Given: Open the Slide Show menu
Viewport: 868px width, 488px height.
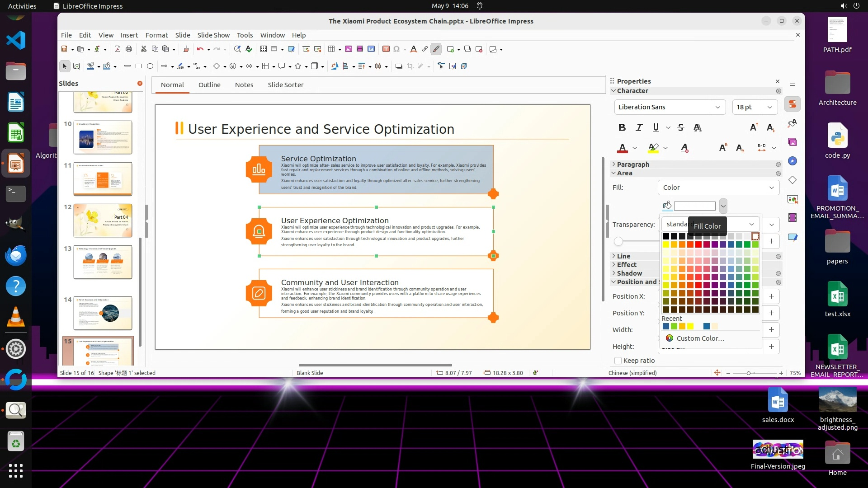Looking at the screenshot, I should click(x=213, y=35).
